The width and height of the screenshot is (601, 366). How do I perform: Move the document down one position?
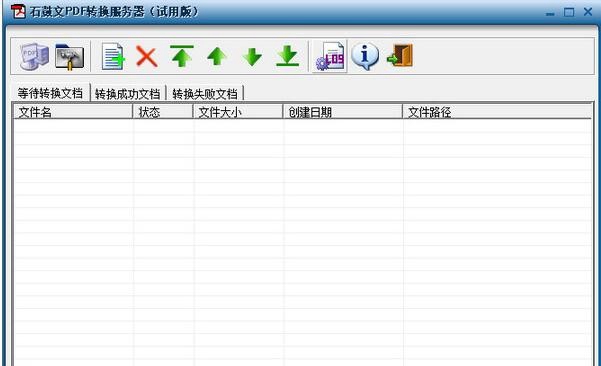[252, 57]
